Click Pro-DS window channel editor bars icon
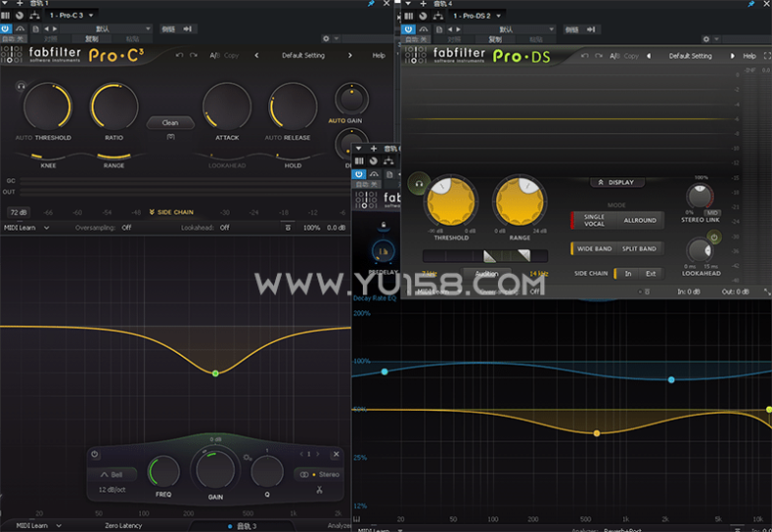The image size is (772, 532). (x=408, y=16)
